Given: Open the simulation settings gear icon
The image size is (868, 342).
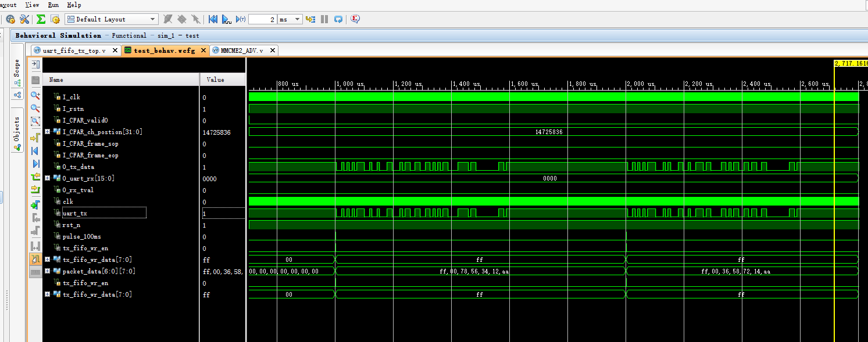Looking at the screenshot, I should 10,19.
